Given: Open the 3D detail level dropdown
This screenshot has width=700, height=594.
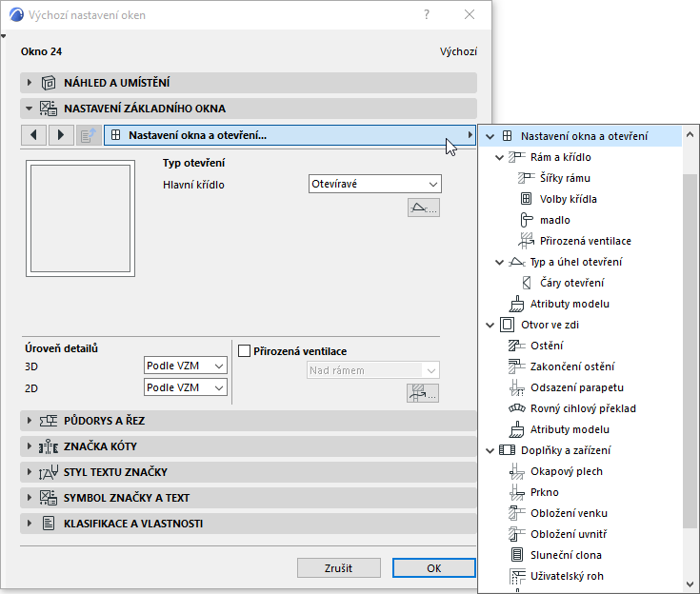Looking at the screenshot, I should [186, 366].
